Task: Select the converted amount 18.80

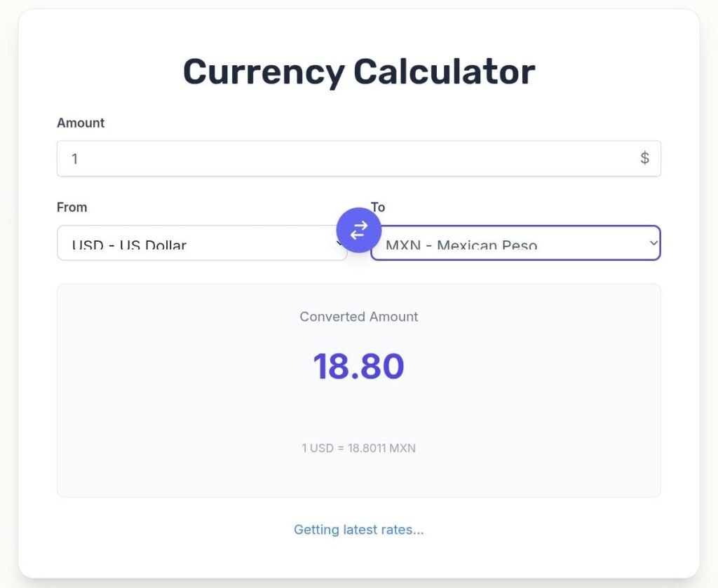Action: pyautogui.click(x=358, y=365)
